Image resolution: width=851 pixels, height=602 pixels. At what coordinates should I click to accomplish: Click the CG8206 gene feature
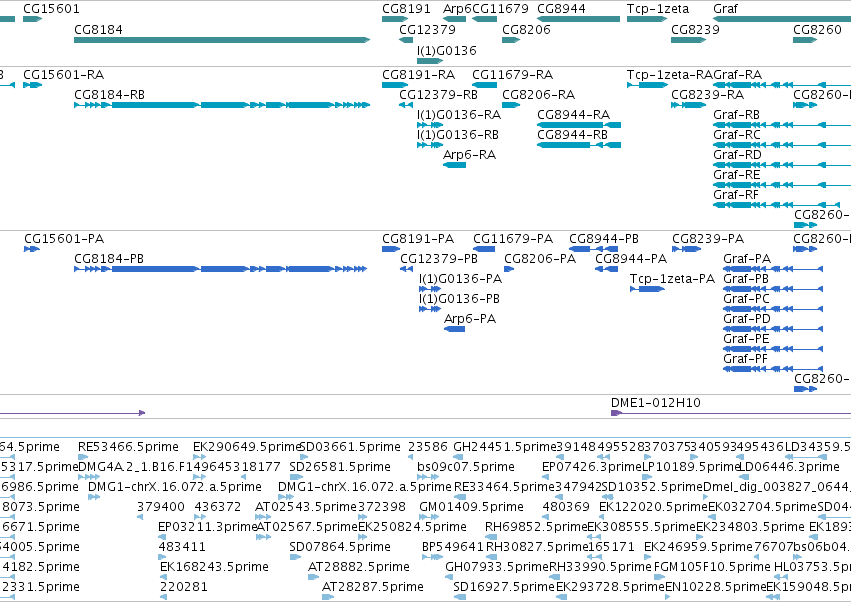(x=511, y=40)
